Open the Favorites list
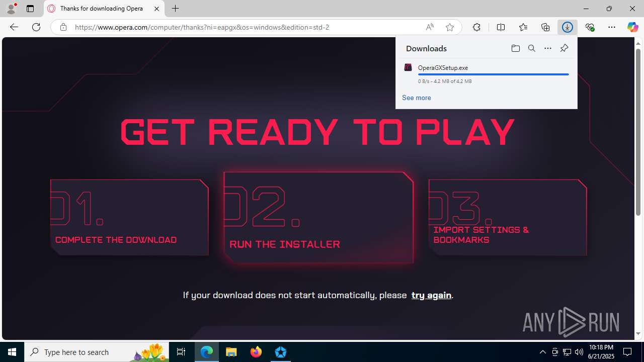The image size is (644, 362). click(x=523, y=27)
